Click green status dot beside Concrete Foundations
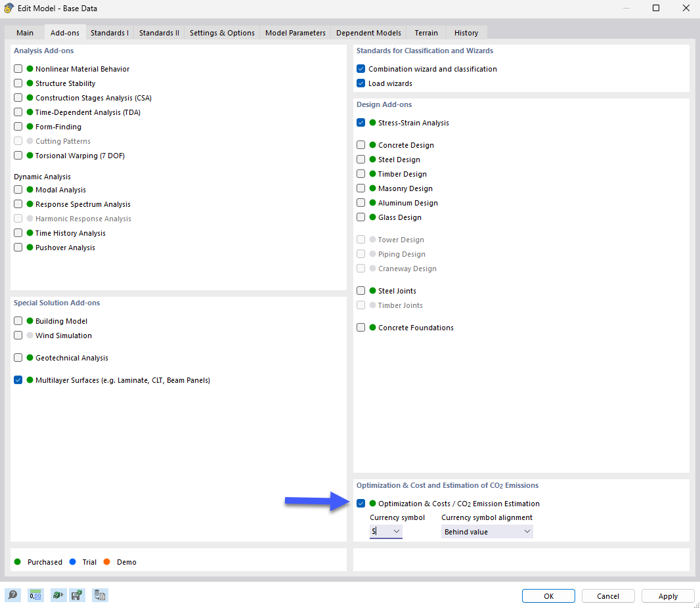The height and width of the screenshot is (608, 700). pos(373,327)
